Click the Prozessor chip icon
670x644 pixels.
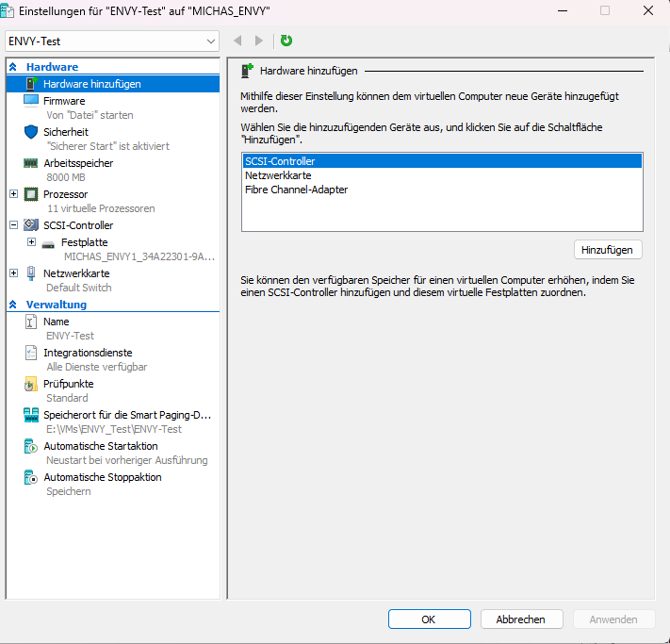tap(31, 194)
